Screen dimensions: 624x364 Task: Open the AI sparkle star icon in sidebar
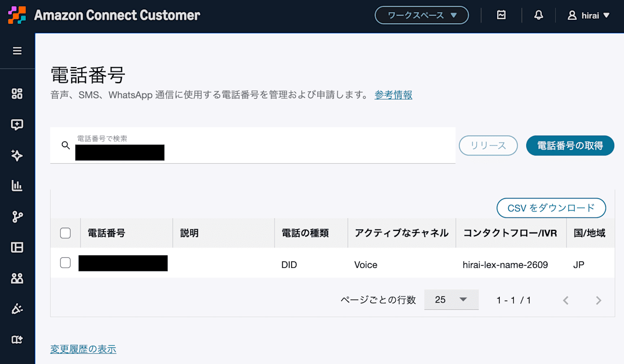point(17,155)
